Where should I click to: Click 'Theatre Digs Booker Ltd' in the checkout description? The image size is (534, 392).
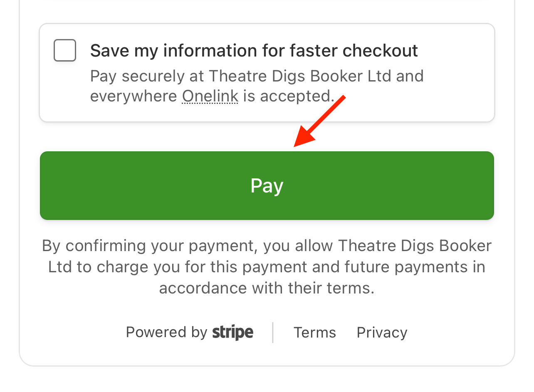[x=300, y=76]
